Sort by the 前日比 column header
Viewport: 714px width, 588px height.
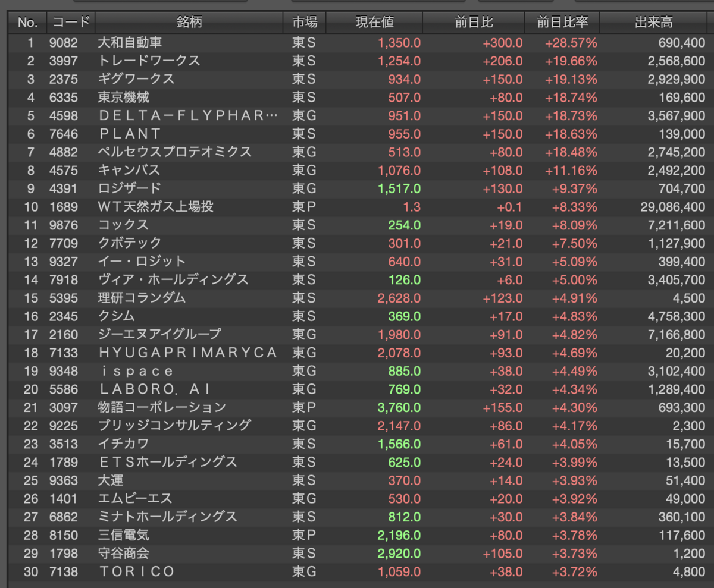point(474,23)
